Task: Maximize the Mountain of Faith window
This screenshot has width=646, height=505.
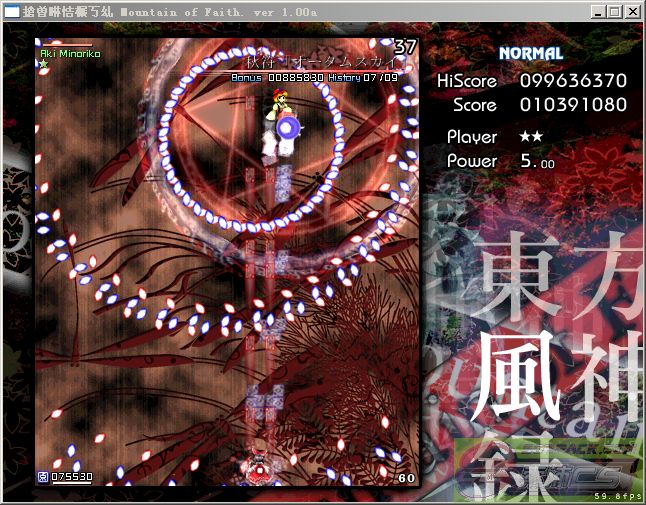Action: point(614,12)
